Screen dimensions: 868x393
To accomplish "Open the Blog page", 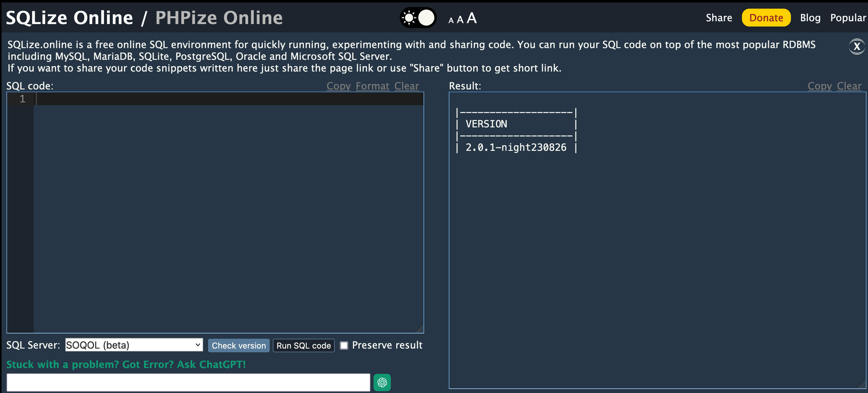I will 810,18.
